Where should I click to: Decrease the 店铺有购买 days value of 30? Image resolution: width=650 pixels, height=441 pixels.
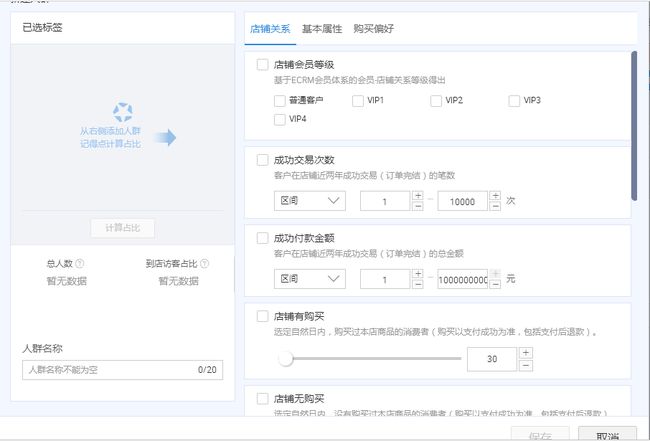(x=526, y=366)
